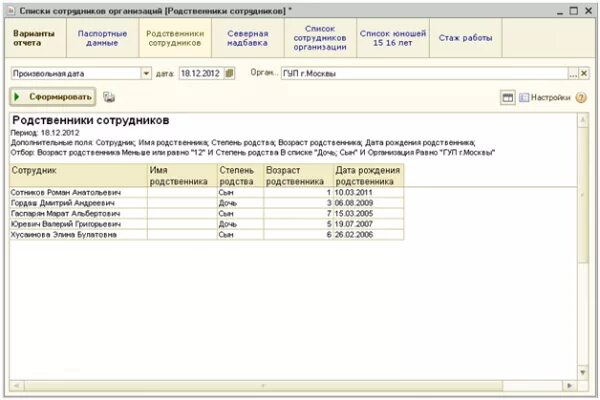Select the Сотрудник column header
The image size is (600, 400).
[x=78, y=175]
